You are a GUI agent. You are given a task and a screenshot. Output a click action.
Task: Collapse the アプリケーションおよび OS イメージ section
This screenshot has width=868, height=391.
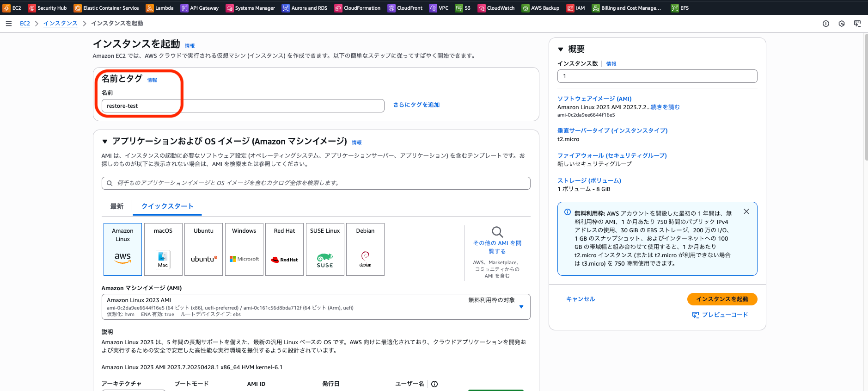coord(105,142)
